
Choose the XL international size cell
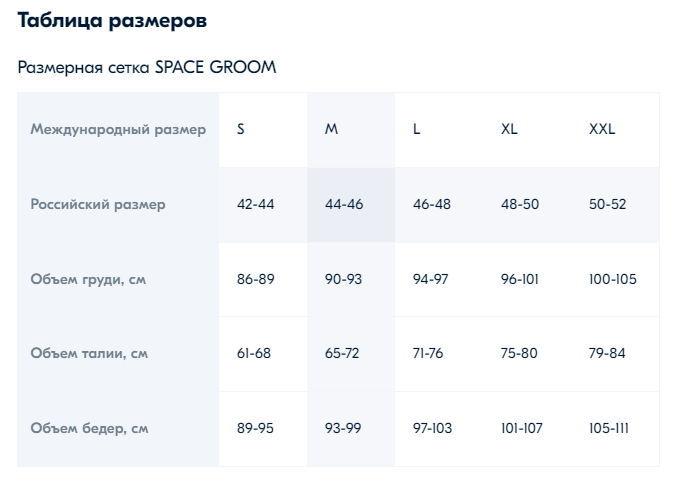tap(509, 130)
